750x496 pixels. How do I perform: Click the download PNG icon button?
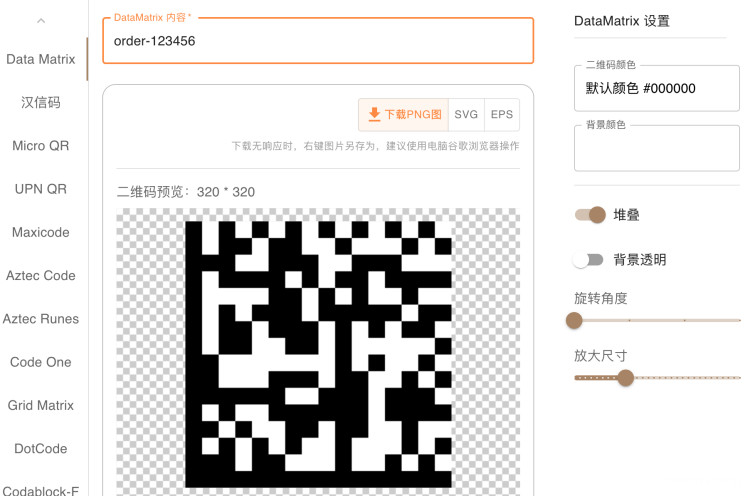(404, 114)
